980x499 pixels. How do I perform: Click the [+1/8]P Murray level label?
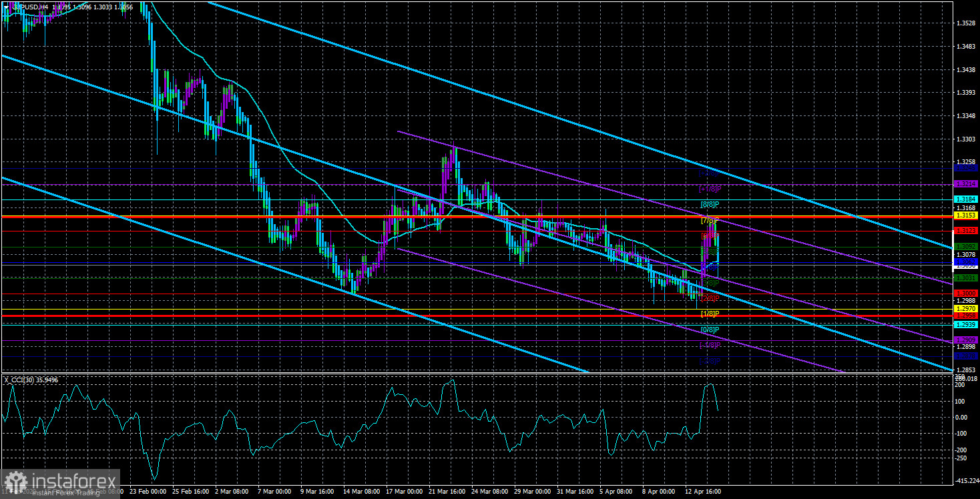click(x=710, y=189)
